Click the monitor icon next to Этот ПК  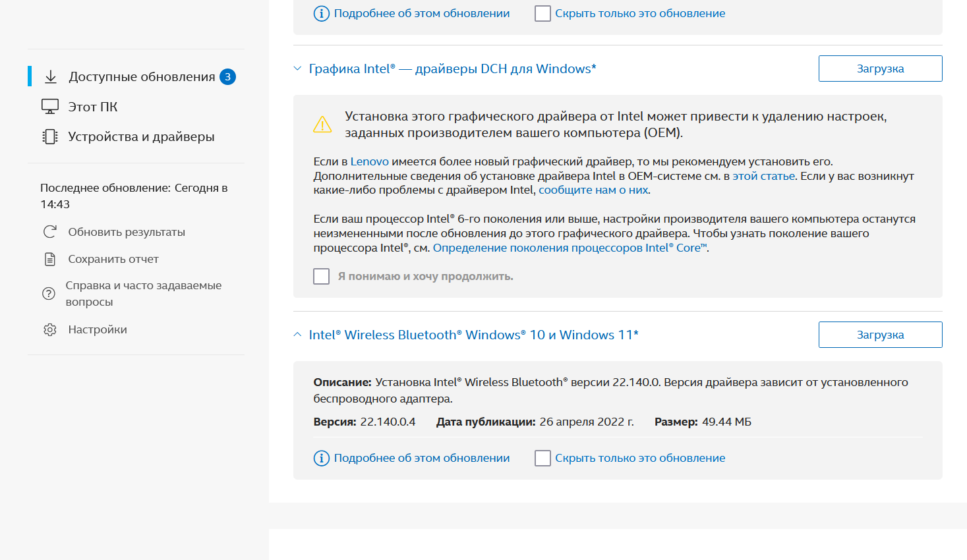pyautogui.click(x=50, y=106)
